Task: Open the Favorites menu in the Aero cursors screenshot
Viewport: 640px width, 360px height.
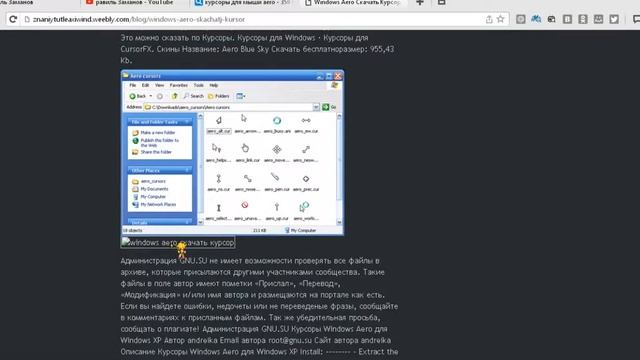Action: pos(178,85)
